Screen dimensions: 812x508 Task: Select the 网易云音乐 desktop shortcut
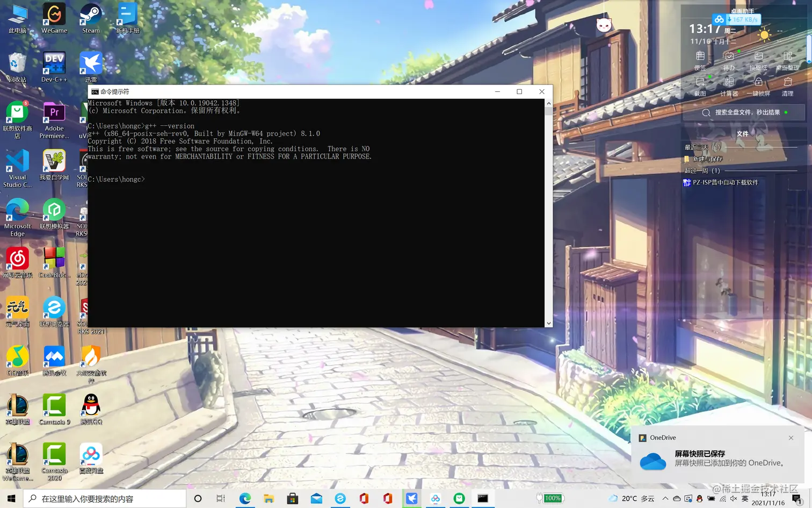pyautogui.click(x=18, y=263)
